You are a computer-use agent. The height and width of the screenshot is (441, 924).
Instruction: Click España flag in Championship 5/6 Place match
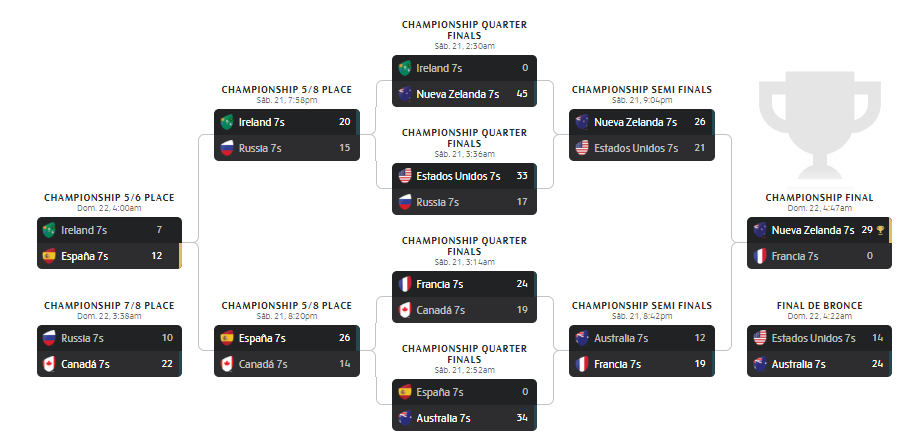48,255
